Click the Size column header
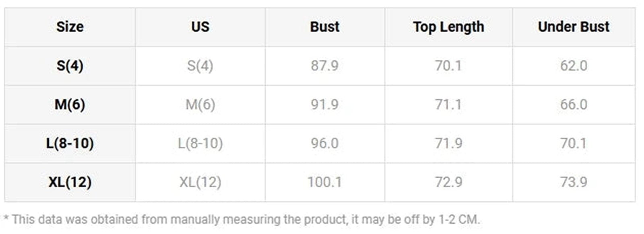 click(70, 27)
